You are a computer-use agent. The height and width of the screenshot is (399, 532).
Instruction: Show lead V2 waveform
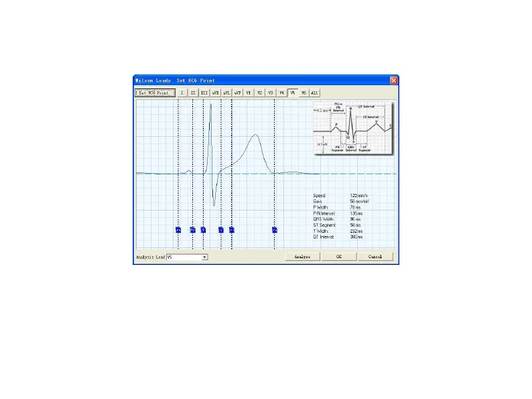tap(259, 93)
